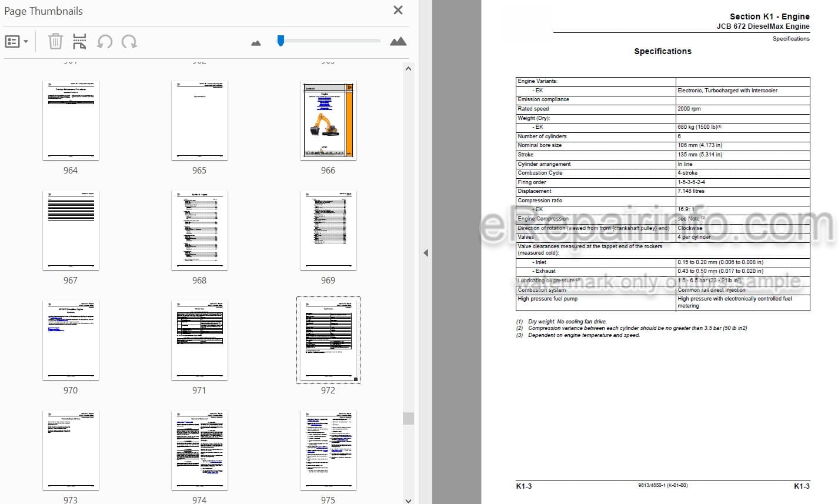Click the 'Emission compliance' row label
The height and width of the screenshot is (504, 838).
[x=543, y=99]
